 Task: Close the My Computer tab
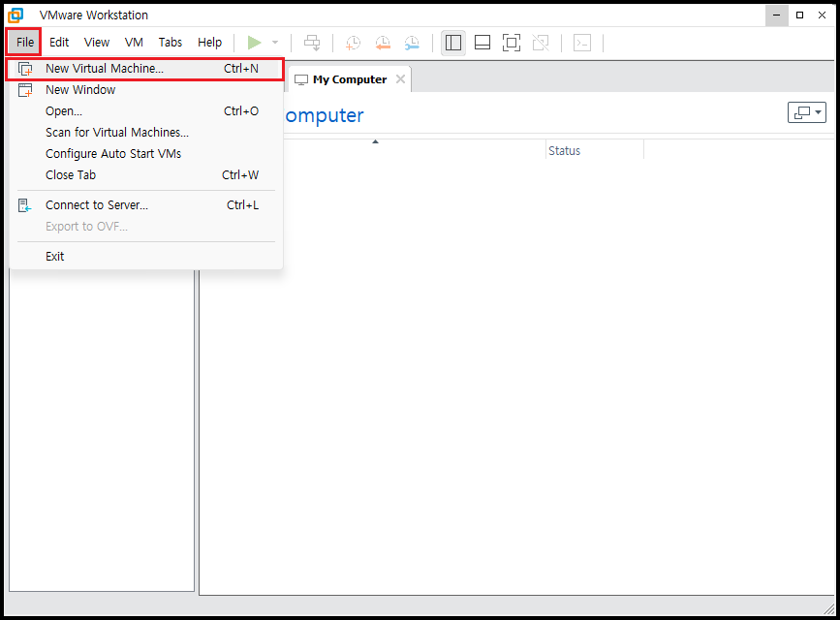(x=400, y=79)
